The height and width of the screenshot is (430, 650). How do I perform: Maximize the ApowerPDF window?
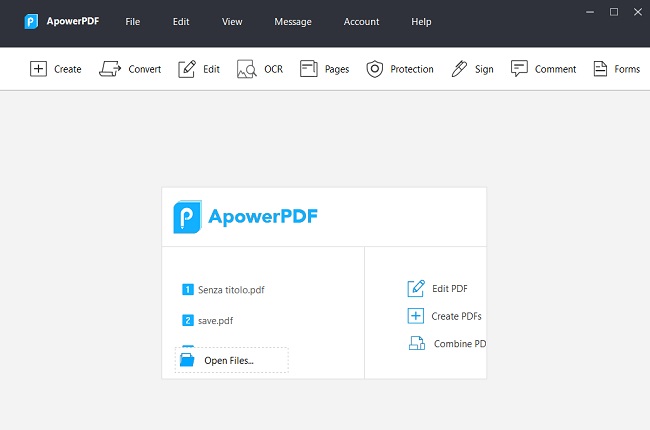click(614, 12)
